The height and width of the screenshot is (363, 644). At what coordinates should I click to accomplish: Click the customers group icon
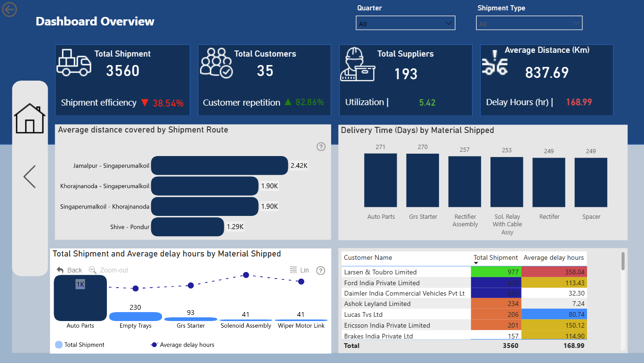click(x=216, y=63)
